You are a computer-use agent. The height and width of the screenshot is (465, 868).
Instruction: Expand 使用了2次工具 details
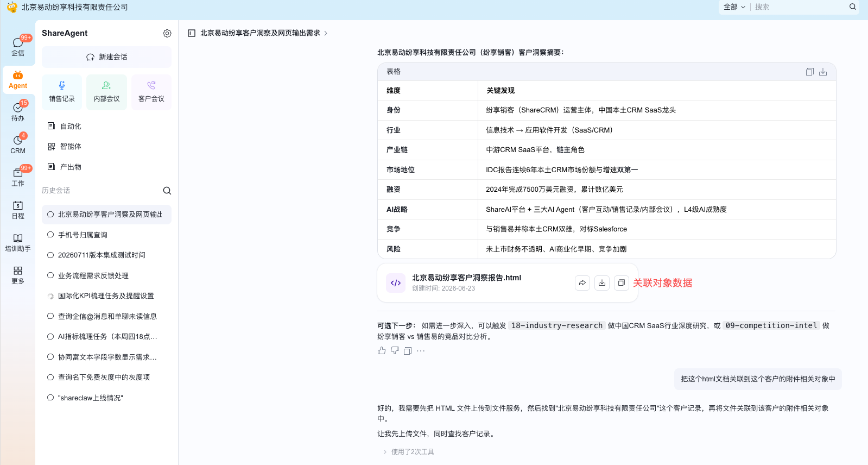pos(408,452)
